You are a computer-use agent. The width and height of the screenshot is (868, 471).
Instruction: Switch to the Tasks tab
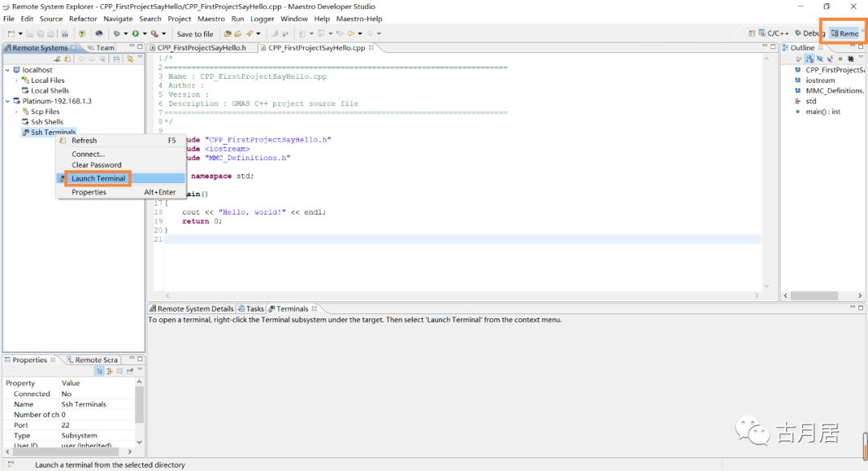251,309
